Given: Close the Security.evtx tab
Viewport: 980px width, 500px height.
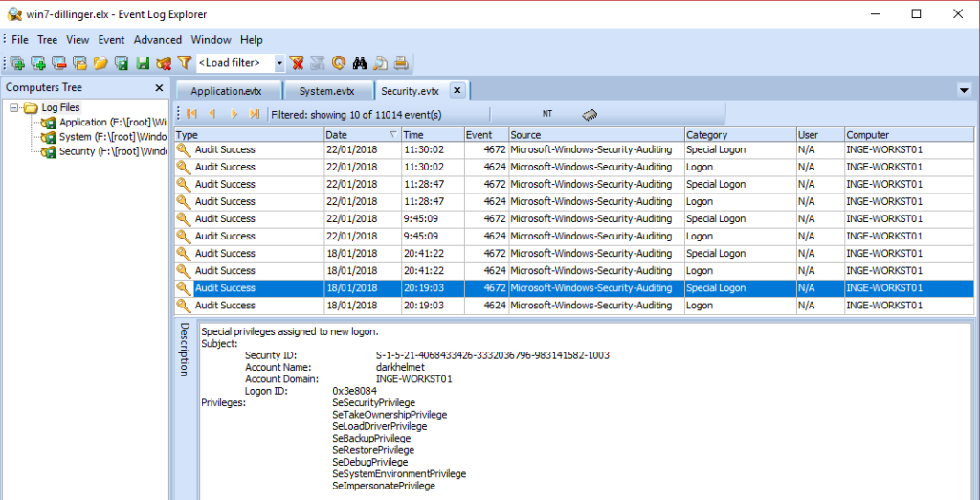Looking at the screenshot, I should pyautogui.click(x=457, y=90).
